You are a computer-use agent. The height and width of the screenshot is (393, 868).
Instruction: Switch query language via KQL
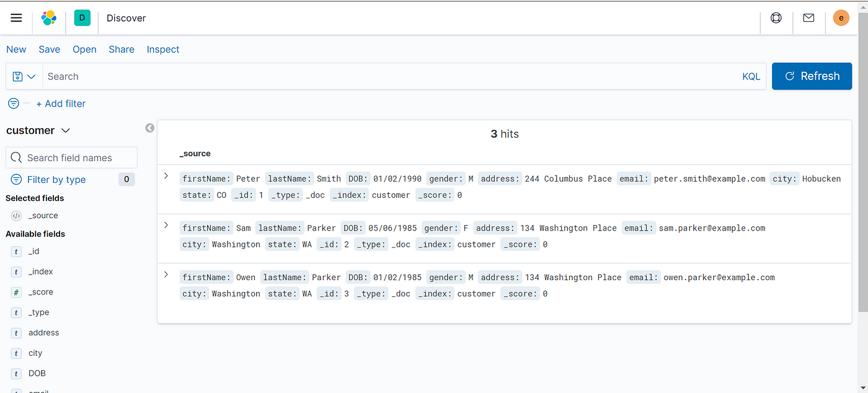pos(751,76)
